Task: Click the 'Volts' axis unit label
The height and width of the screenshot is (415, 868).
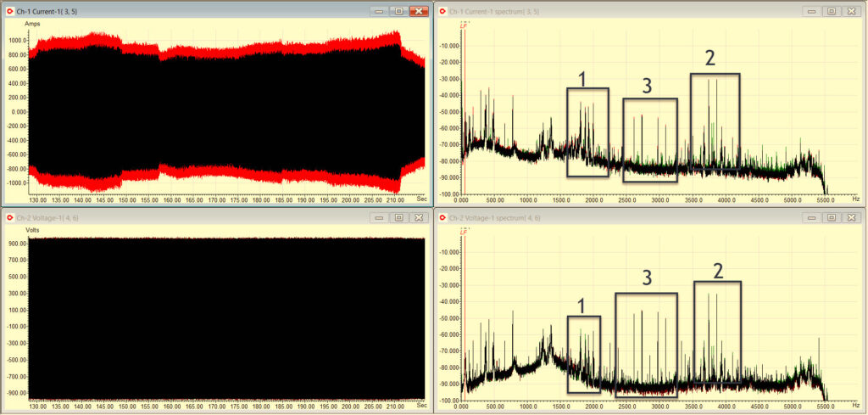Action: pos(33,229)
